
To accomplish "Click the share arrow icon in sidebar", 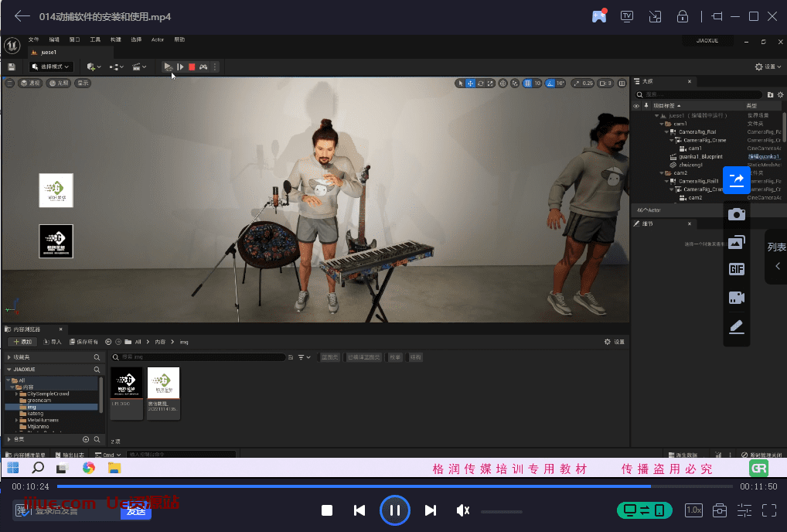I will point(737,179).
